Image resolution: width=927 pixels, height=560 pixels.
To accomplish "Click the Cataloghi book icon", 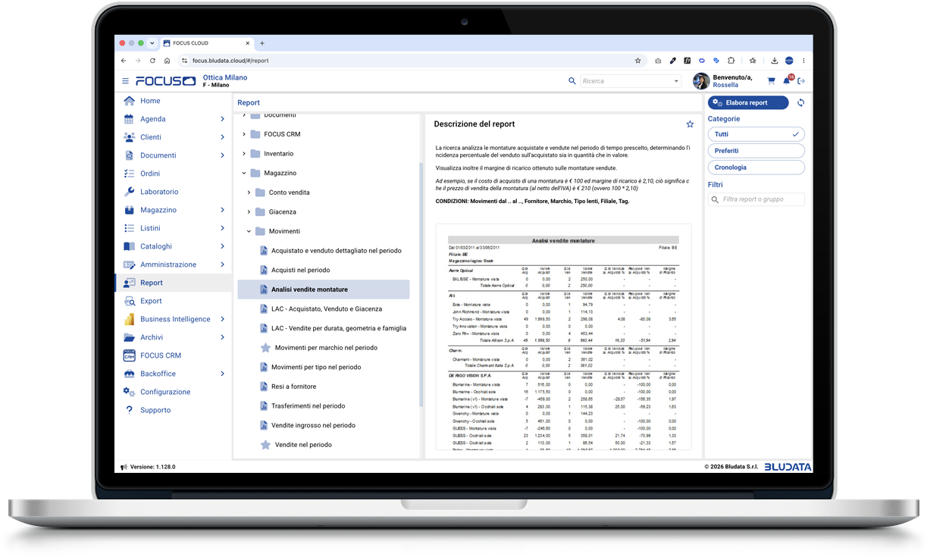I will [129, 246].
